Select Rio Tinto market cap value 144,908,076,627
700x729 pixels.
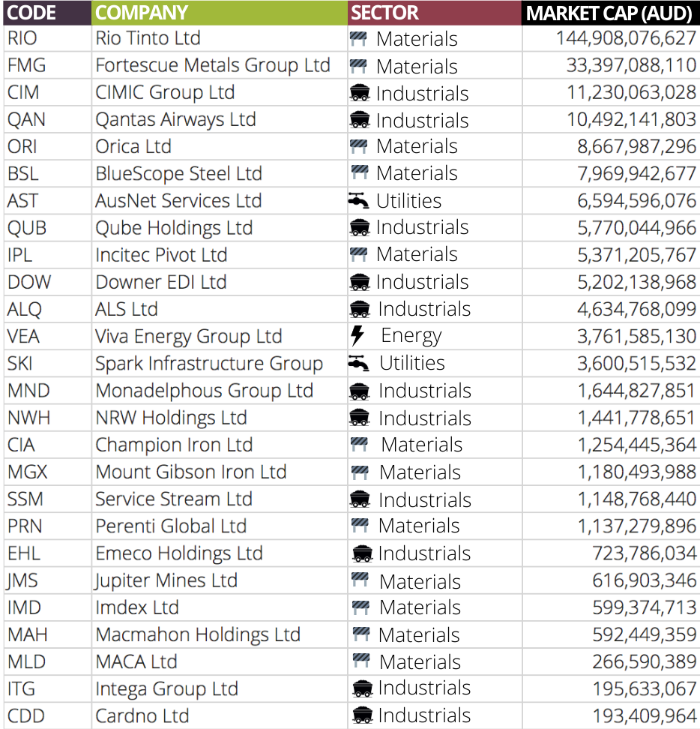point(626,38)
